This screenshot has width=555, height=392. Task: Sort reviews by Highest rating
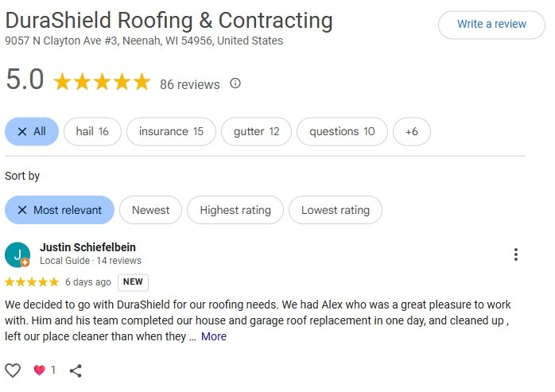pyautogui.click(x=235, y=210)
